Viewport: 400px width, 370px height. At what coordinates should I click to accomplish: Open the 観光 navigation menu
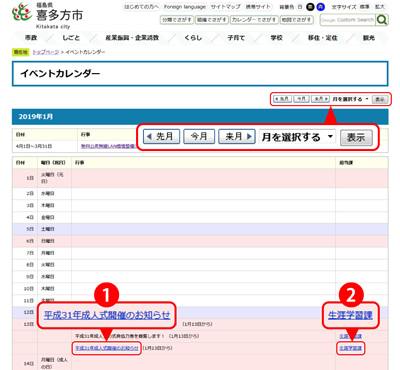pos(369,38)
